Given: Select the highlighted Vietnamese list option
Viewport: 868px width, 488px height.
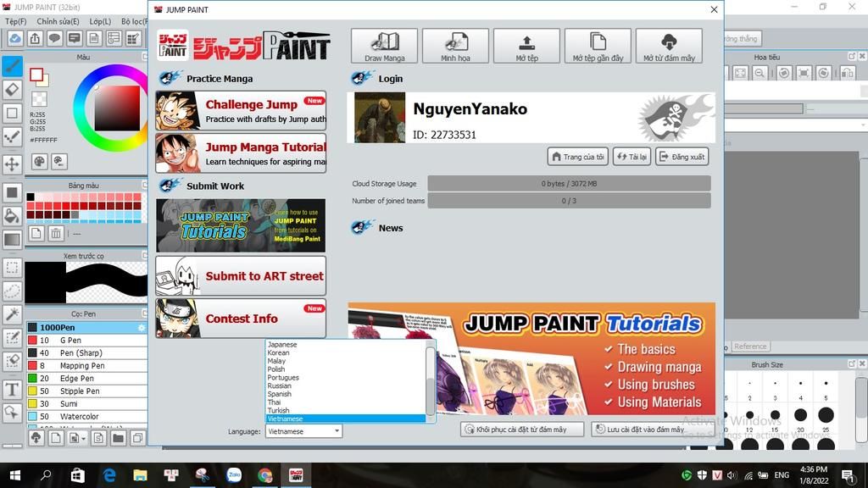Looking at the screenshot, I should pos(346,419).
